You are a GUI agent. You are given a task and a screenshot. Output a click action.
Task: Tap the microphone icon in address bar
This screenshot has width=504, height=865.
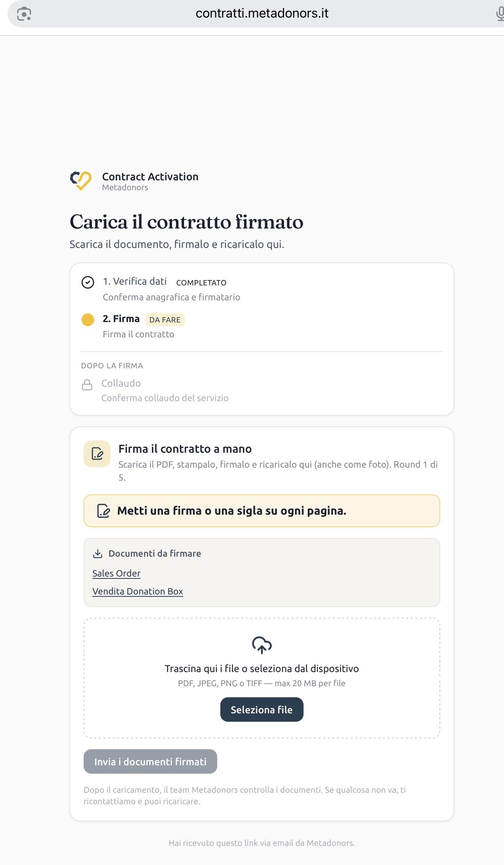(500, 14)
